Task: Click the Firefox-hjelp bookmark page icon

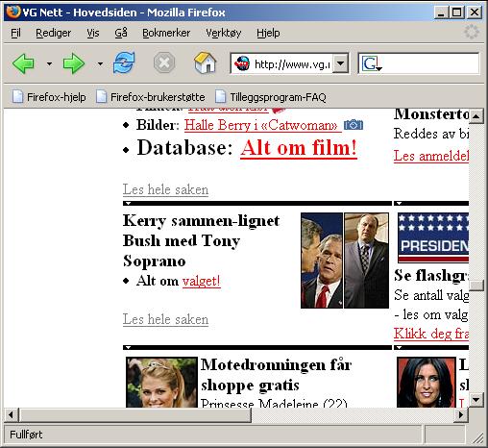Action: [17, 96]
